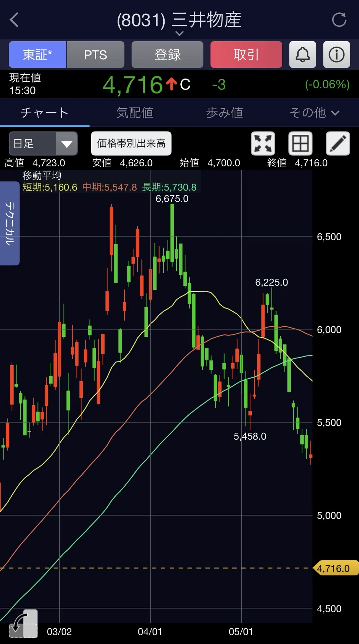Tap the 5,458.0 low label
The width and height of the screenshot is (359, 644).
coord(250,436)
